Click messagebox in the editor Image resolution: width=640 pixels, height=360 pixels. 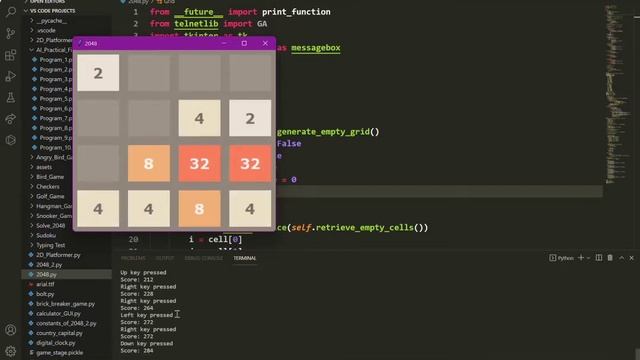coord(316,48)
